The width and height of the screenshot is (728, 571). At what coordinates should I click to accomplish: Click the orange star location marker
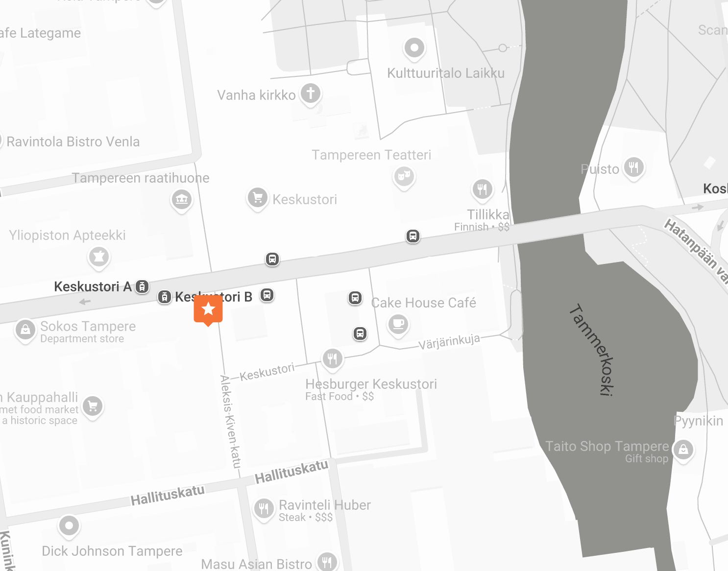point(208,310)
